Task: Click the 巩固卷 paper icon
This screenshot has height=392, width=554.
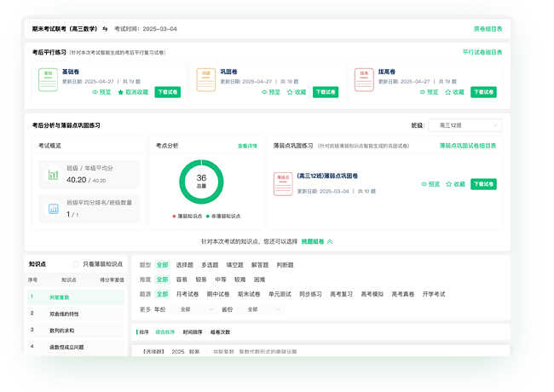Action: 205,80
